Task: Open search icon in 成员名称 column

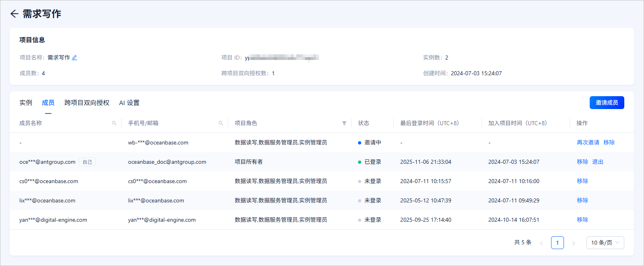Action: coord(114,123)
